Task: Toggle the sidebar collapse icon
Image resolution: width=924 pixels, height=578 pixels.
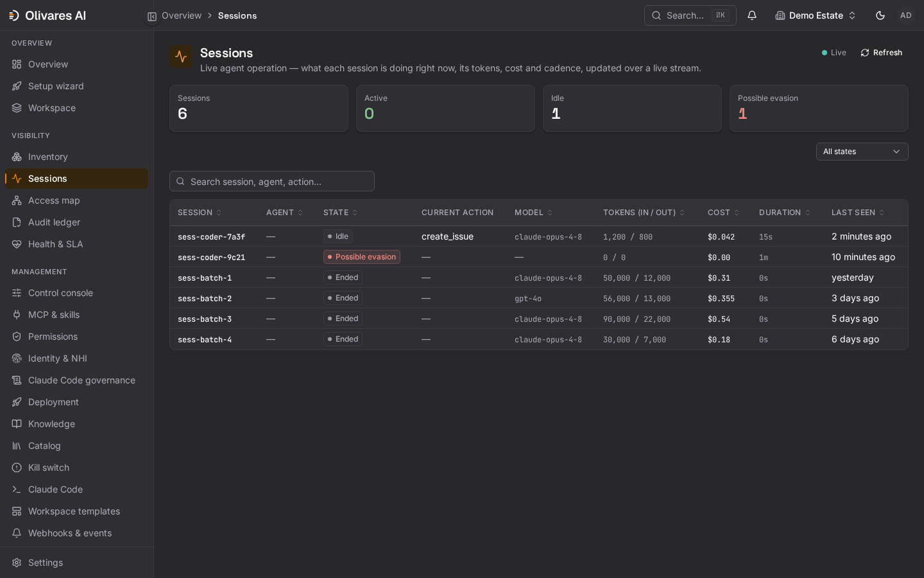Action: click(x=152, y=17)
